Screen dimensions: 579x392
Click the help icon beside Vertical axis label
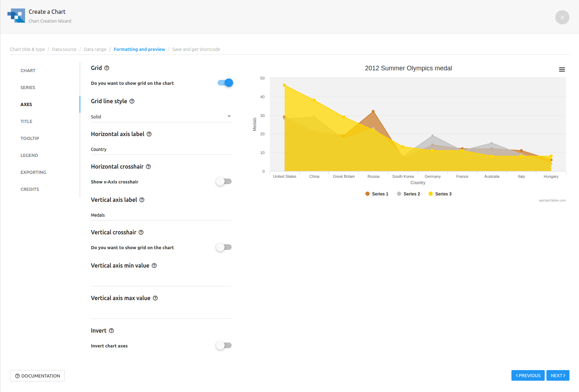pyautogui.click(x=142, y=200)
